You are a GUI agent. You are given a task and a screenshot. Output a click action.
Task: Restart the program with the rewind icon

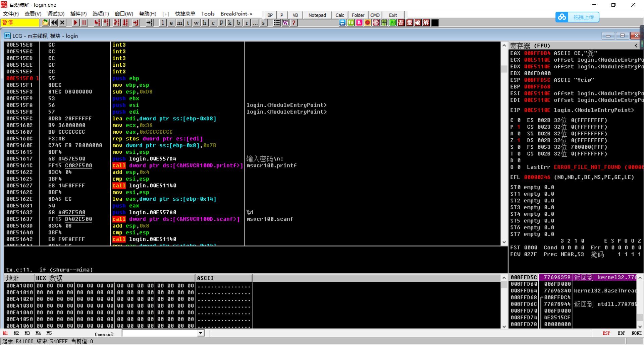coord(54,23)
